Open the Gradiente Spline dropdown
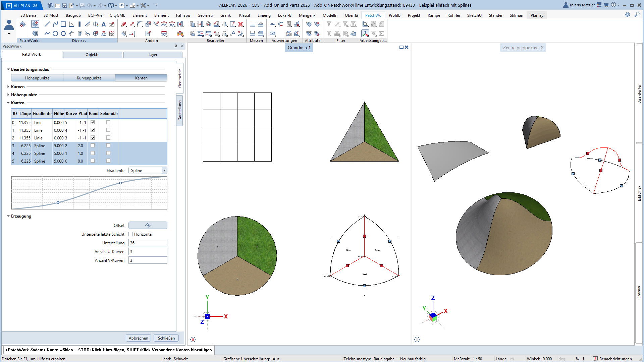Screen dimensions: 644x362 [x=164, y=171]
